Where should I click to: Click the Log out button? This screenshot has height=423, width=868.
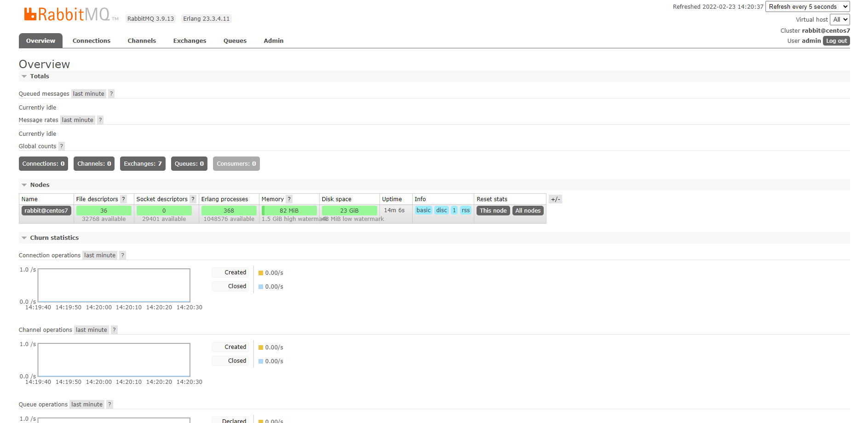pos(836,41)
